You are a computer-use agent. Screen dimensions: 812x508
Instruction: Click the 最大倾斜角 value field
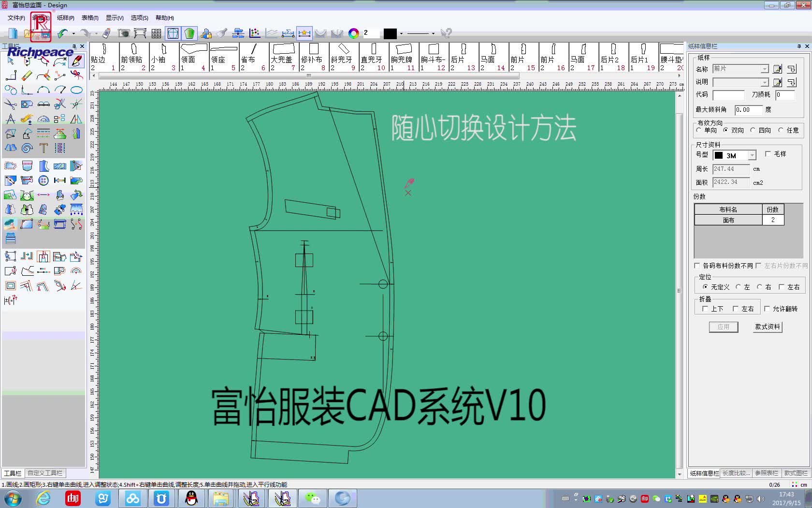(x=749, y=110)
